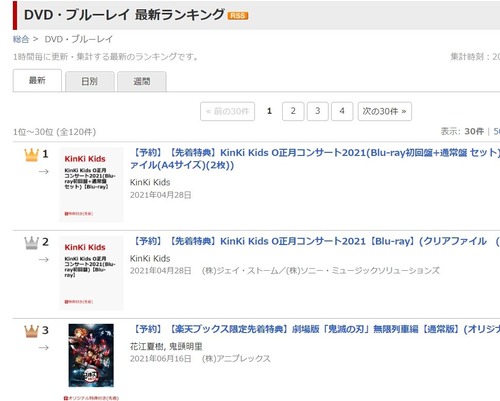Viewport: 500px width, 401px height.
Task: Click the 鬼滅の刃 movie poster thumbnail
Action: (91, 355)
